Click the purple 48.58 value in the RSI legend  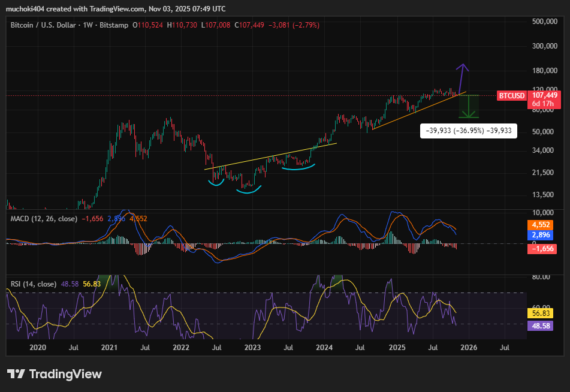70,284
